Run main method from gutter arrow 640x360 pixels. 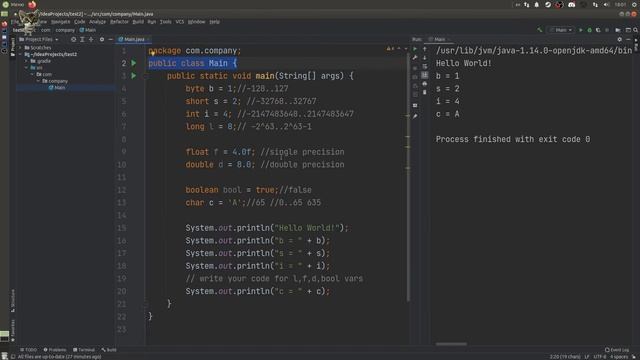pyautogui.click(x=134, y=76)
